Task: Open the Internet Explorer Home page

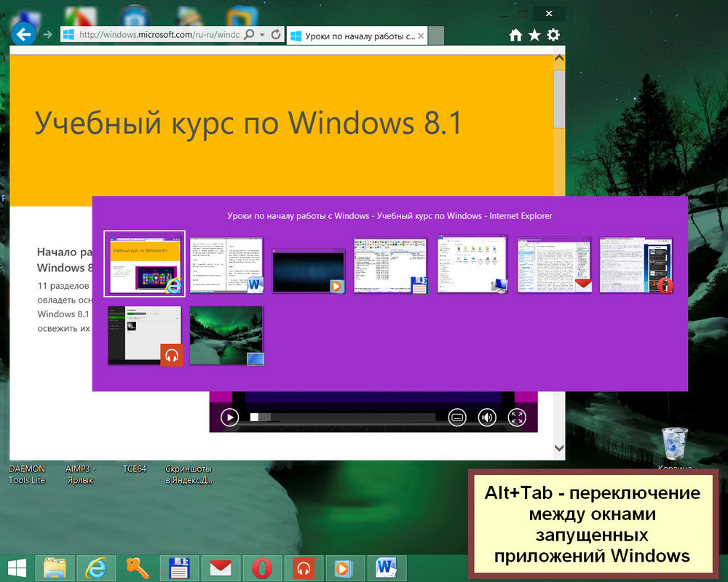Action: tap(515, 35)
